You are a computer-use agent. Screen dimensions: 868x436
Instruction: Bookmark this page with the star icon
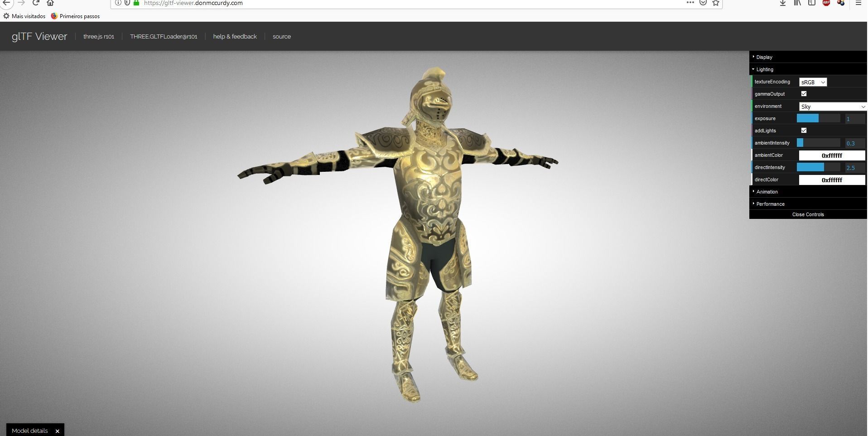tap(716, 3)
